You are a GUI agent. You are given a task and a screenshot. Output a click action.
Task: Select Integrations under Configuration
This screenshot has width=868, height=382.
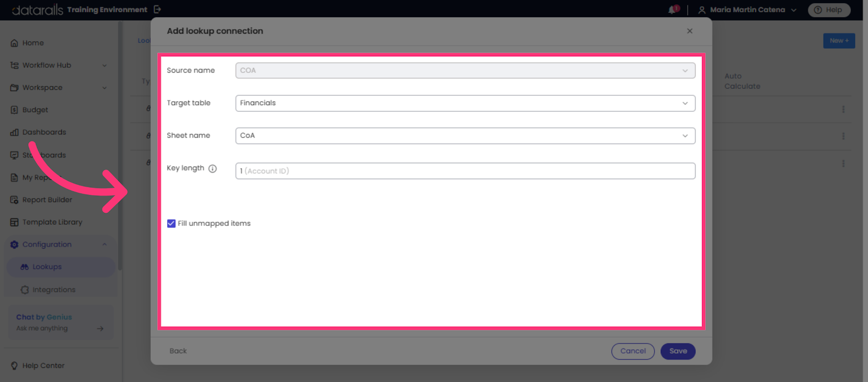point(54,290)
